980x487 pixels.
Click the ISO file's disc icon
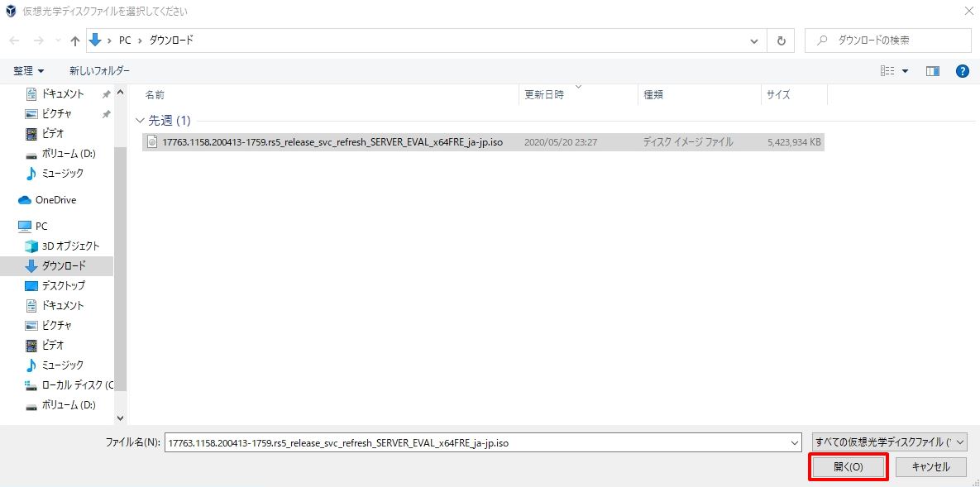coord(152,142)
